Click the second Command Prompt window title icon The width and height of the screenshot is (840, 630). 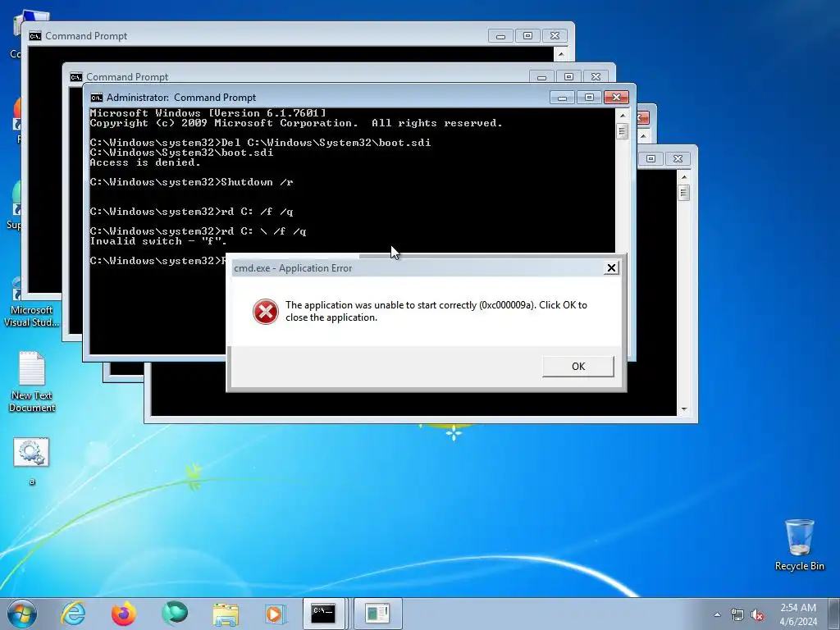pyautogui.click(x=76, y=77)
